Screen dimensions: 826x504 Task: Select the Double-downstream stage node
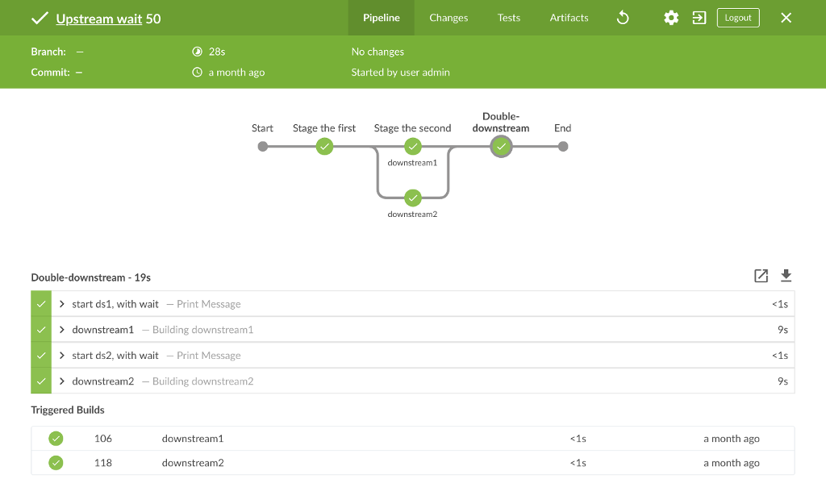coord(501,147)
